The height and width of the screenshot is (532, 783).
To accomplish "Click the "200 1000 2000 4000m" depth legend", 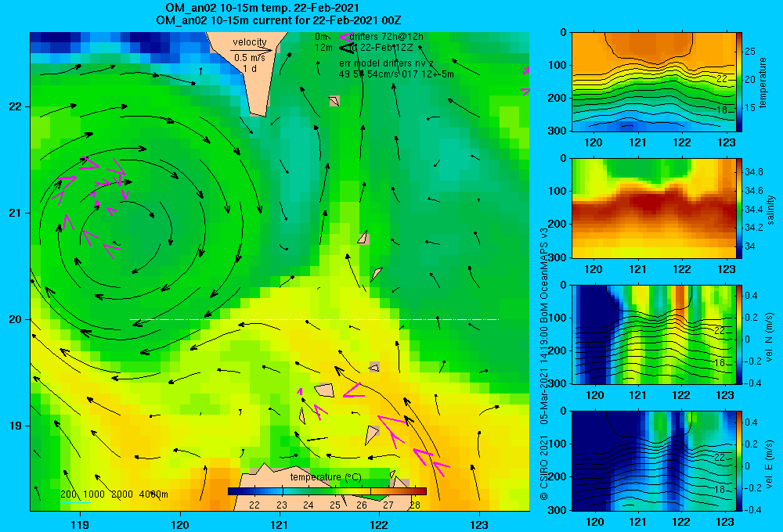I will (x=114, y=494).
